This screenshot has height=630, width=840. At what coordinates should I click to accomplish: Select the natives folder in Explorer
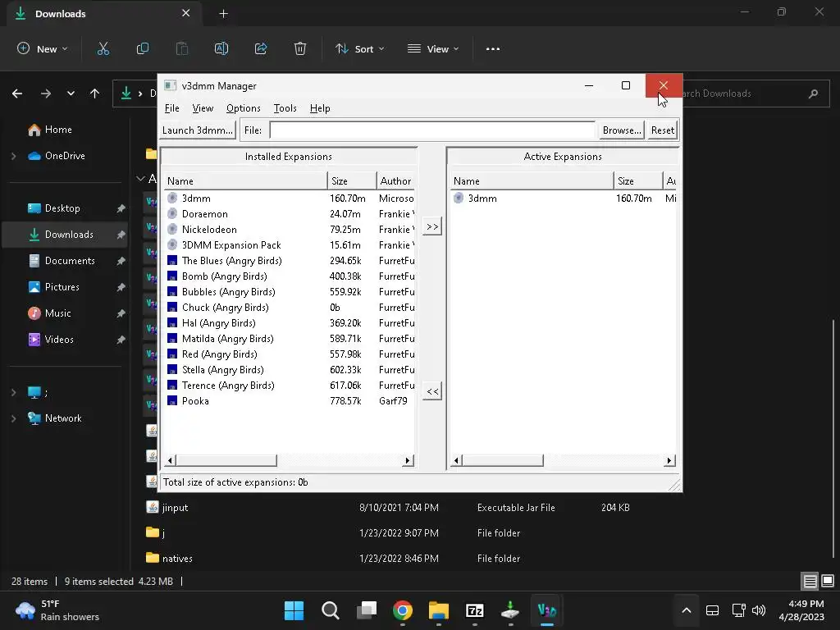pos(388,558)
